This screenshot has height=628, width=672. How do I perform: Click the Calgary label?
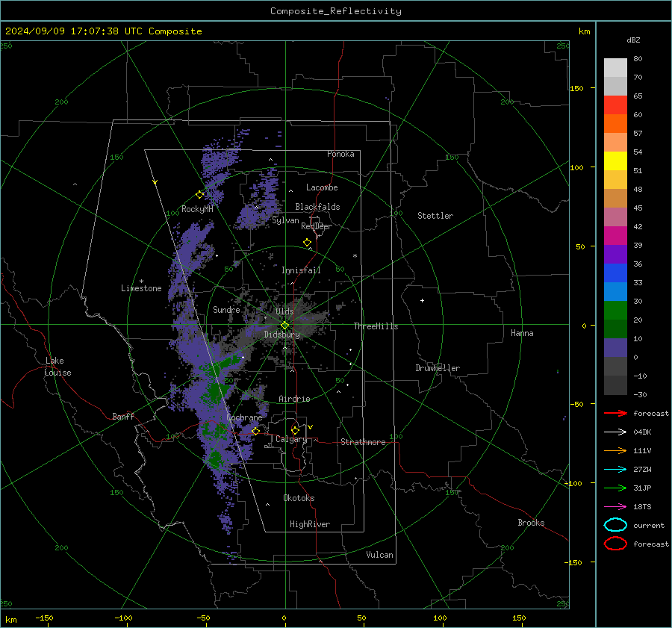pyautogui.click(x=291, y=439)
